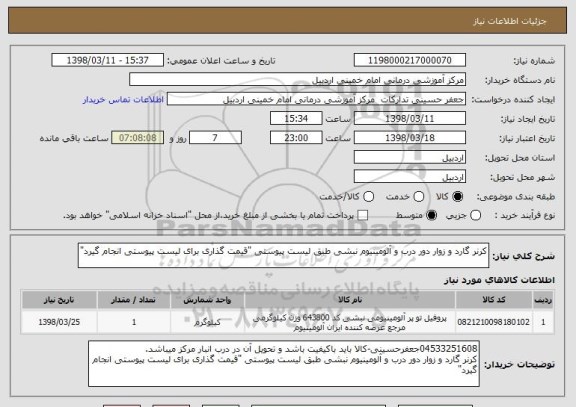Click the creation date field 1398/03/11

[410, 118]
